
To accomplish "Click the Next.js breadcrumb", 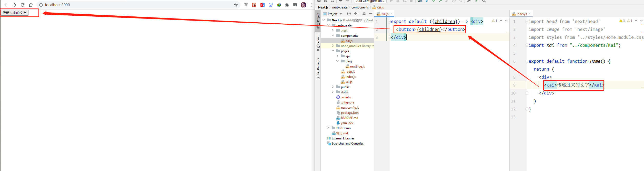I will 323,7.
